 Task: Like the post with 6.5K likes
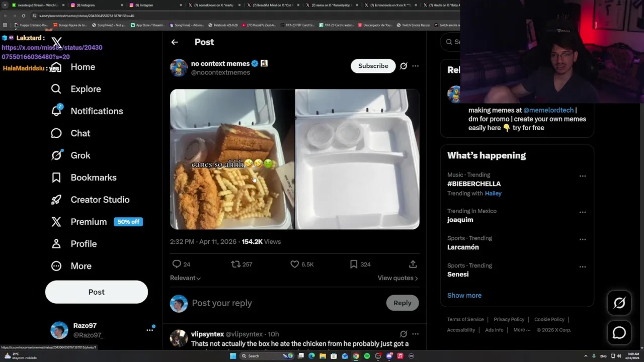(295, 264)
